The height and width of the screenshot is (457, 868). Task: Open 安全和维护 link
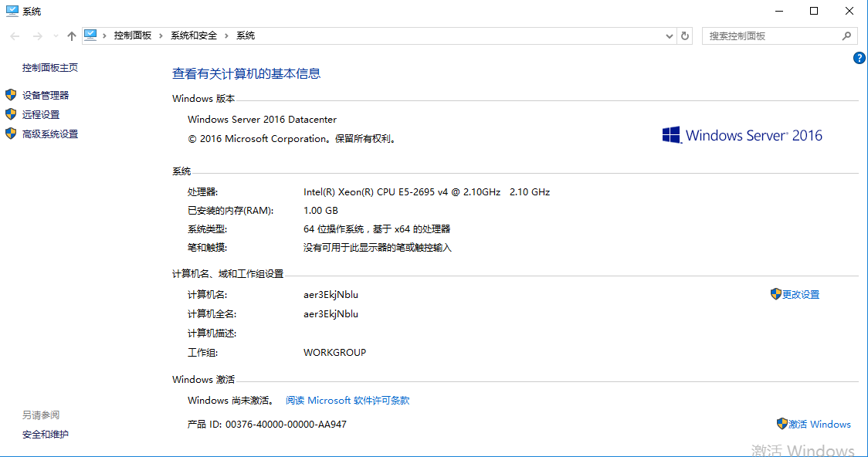click(46, 435)
